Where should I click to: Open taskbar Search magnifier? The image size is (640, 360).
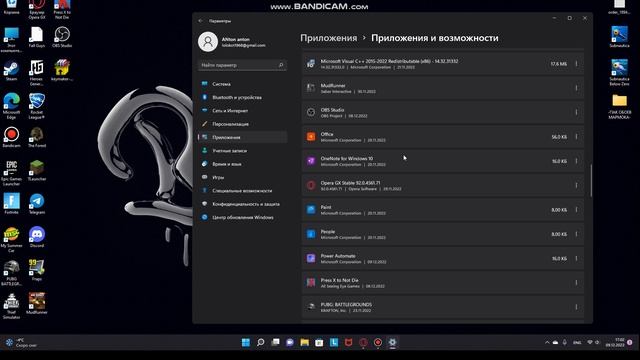pos(260,342)
